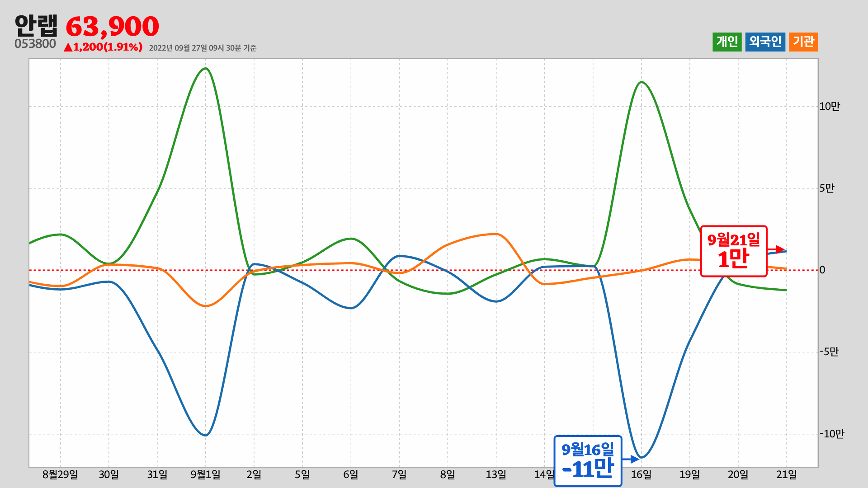Click the 2일 x-axis label
Viewport: 868px width, 488px height.
point(254,475)
